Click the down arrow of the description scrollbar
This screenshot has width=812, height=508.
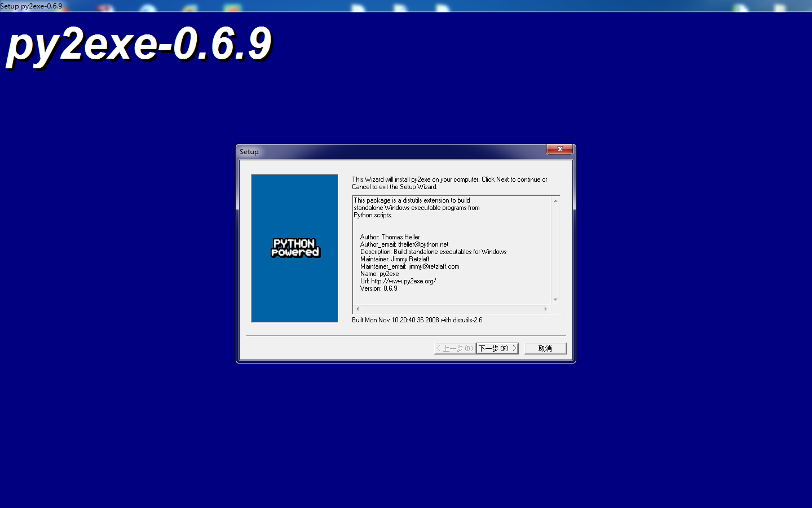[x=555, y=300]
